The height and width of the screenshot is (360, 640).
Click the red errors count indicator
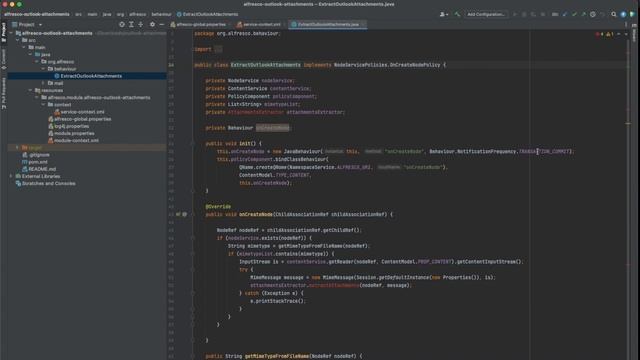599,34
